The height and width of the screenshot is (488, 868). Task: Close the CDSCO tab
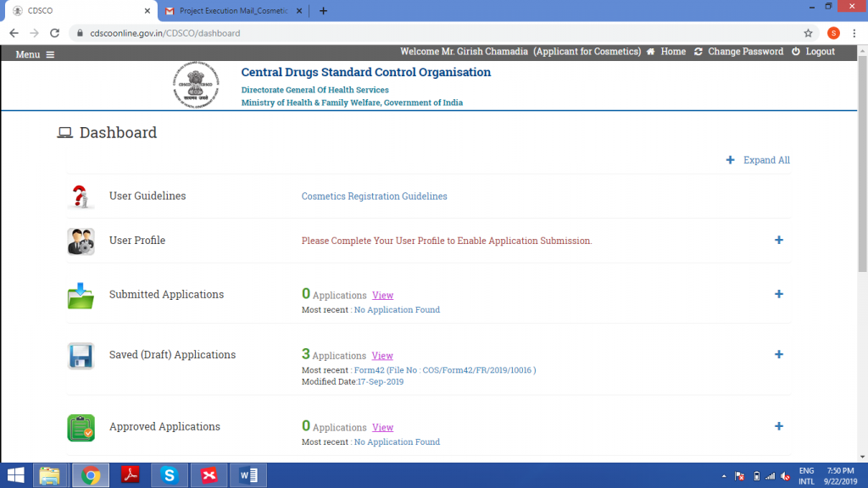pyautogui.click(x=147, y=10)
